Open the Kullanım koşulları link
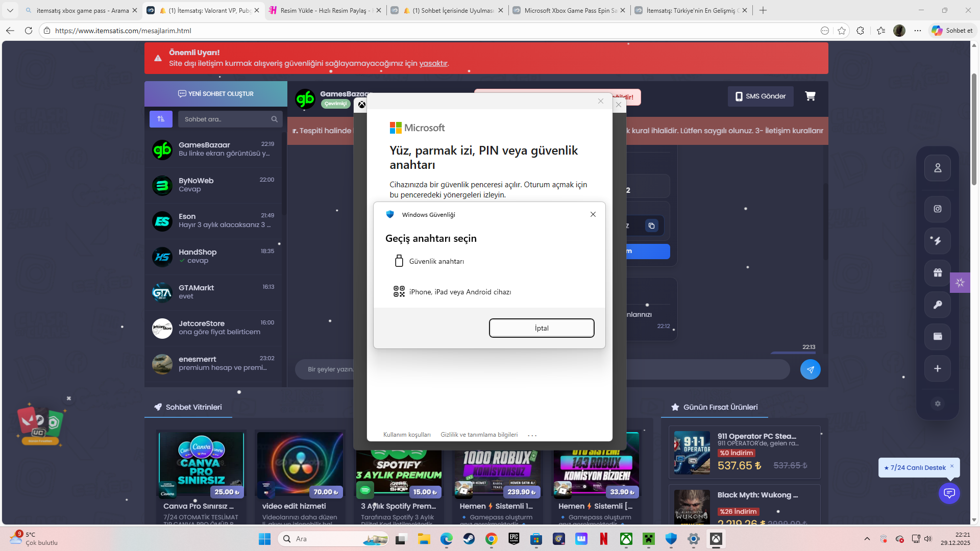Screen dimensions: 980x551 [x=407, y=435]
